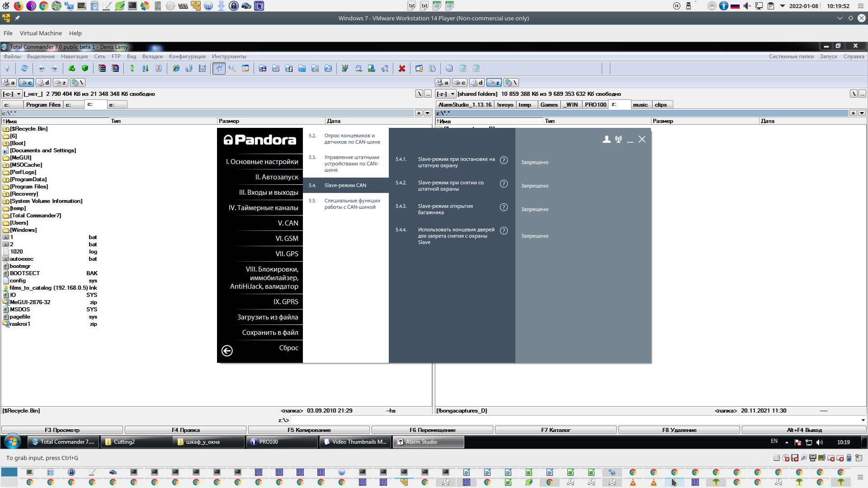
Task: Click the search magnifier icon in the toolbar
Action: click(x=232, y=68)
